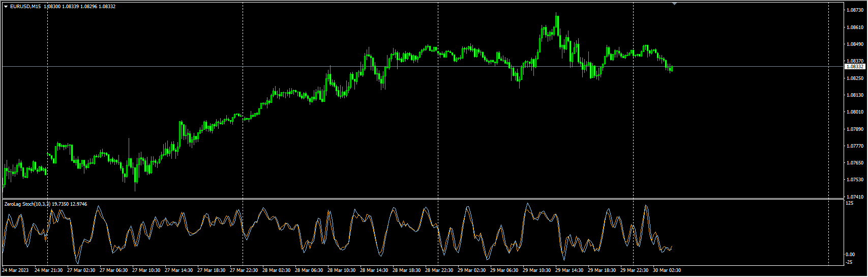Click the -25 level on indicator scale
The width and height of the screenshot is (868, 277).
849,262
